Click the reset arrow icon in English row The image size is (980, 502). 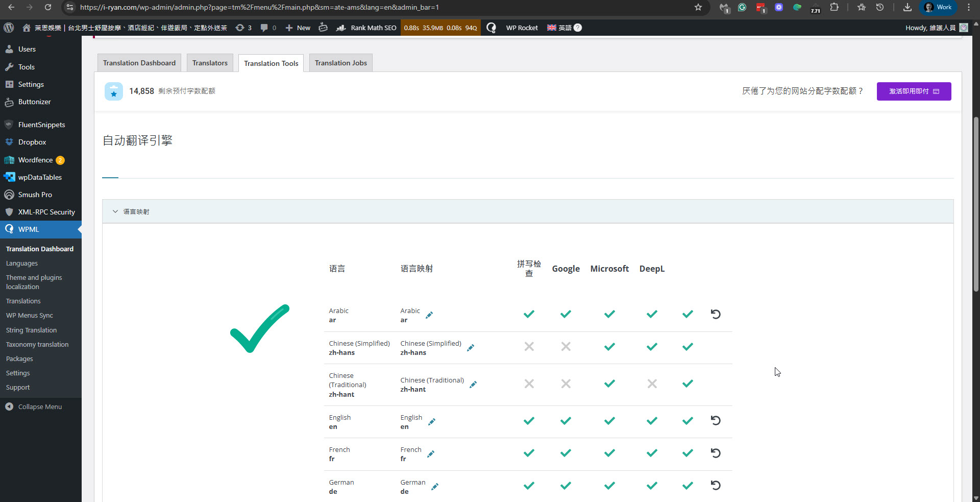tap(716, 420)
